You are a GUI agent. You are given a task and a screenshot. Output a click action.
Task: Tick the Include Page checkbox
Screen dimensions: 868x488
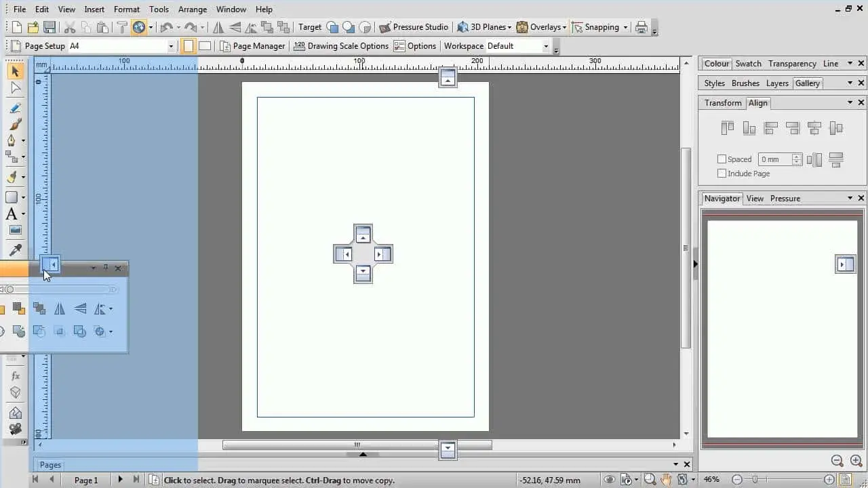(722, 174)
